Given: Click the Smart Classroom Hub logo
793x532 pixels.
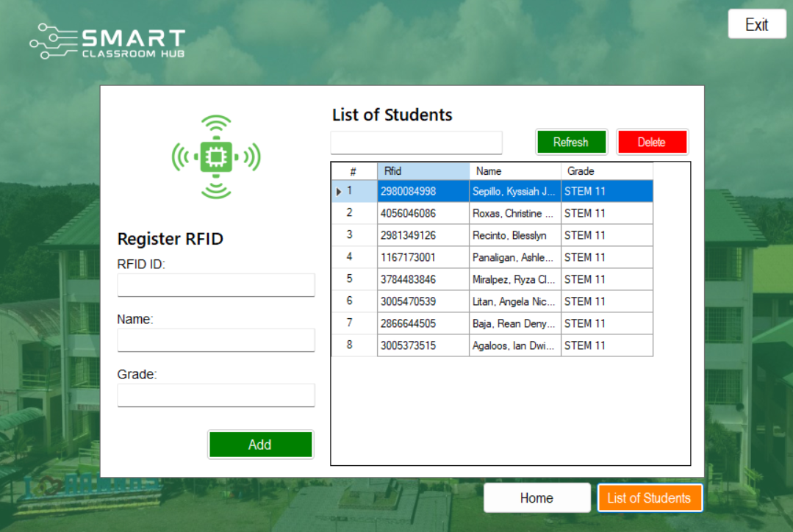Looking at the screenshot, I should coord(108,41).
